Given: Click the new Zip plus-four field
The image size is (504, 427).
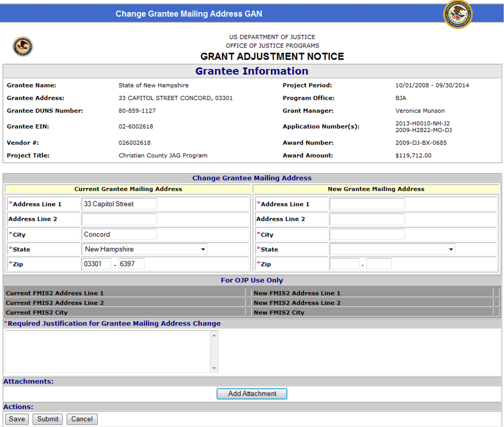Looking at the screenshot, I should 379,264.
